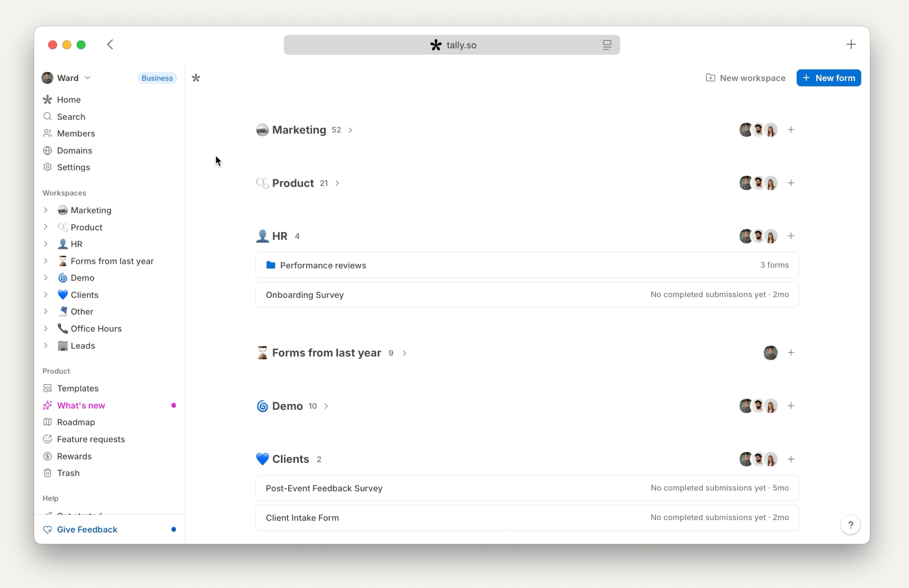The image size is (909, 588).
Task: Open the Onboarding Survey form
Action: point(527,295)
